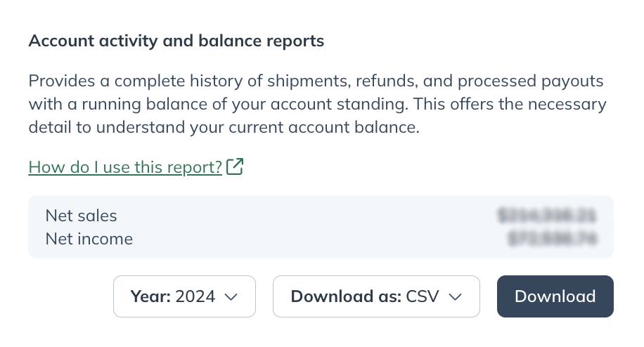
Task: Click the blurred Net income amount
Action: point(552,238)
